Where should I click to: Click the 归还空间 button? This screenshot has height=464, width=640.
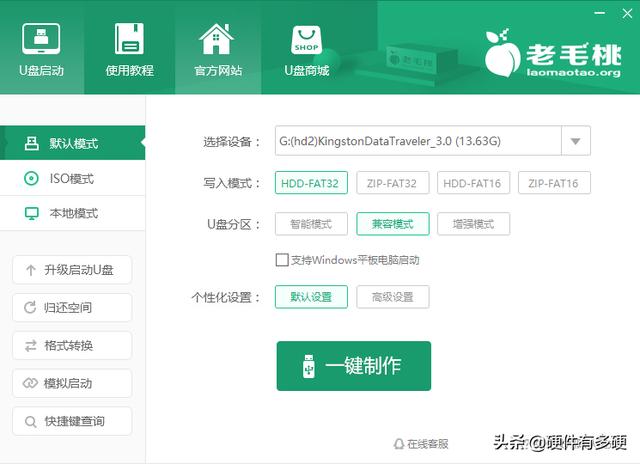coord(72,308)
